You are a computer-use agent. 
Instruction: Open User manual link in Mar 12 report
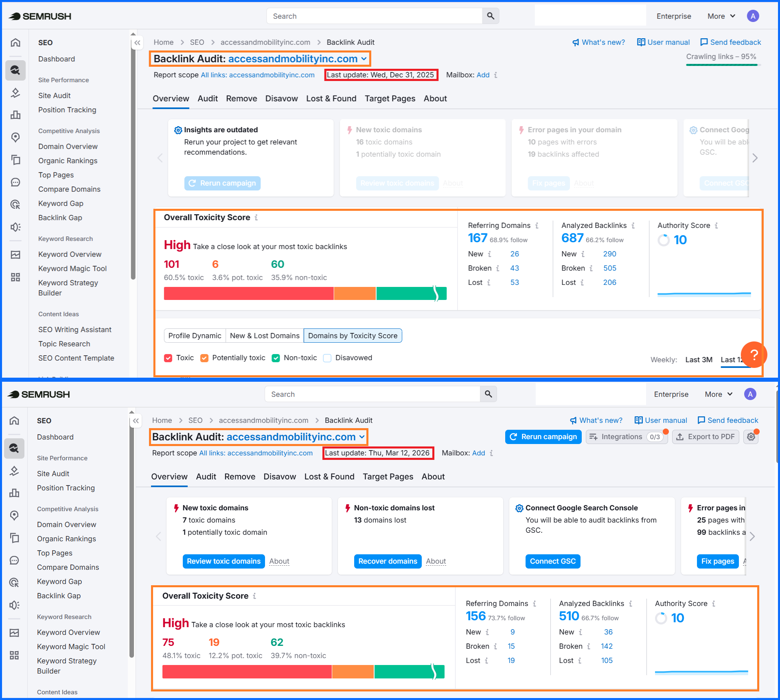coord(661,420)
